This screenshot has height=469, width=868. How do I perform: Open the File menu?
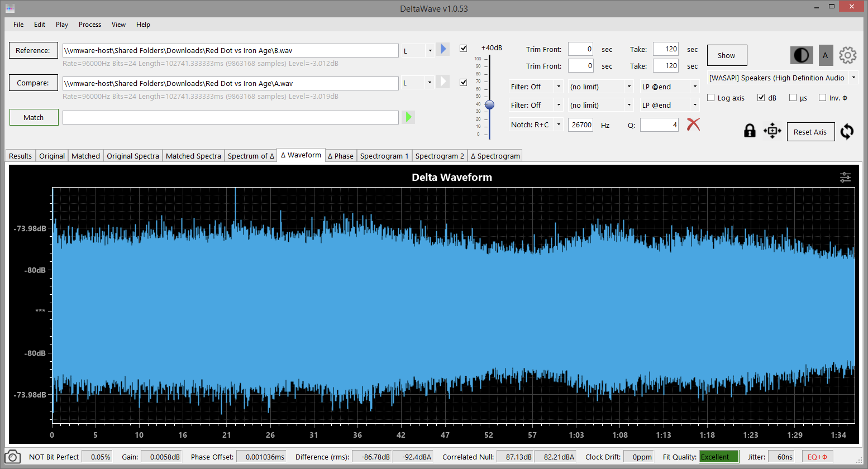(x=18, y=25)
